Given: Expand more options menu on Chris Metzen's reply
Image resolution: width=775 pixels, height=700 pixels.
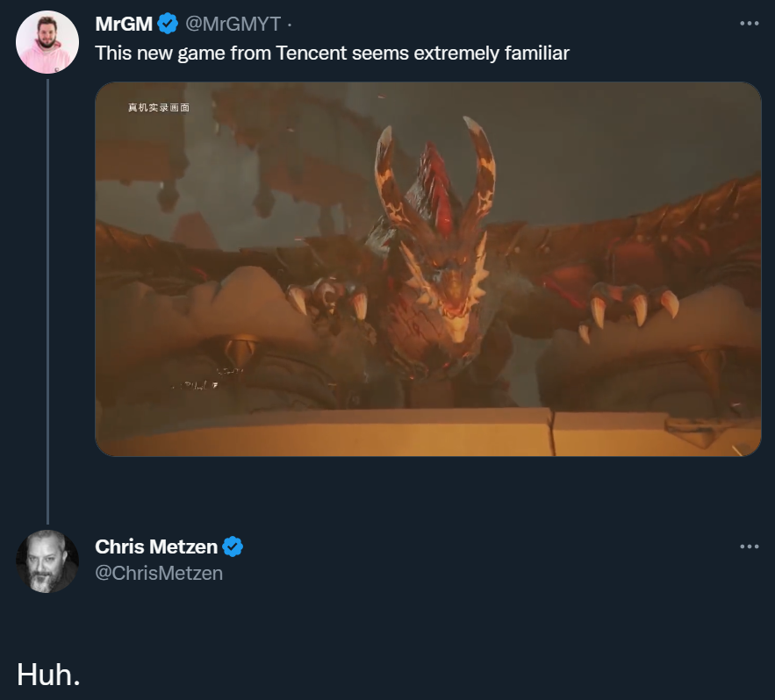Looking at the screenshot, I should coord(749,546).
